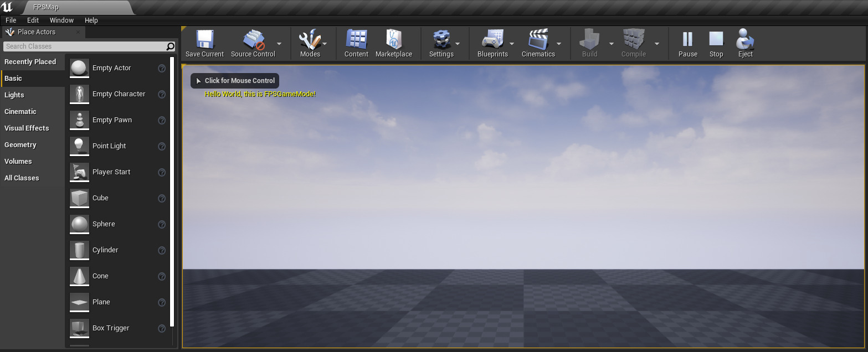Select the Cone shape icon
The image size is (868, 352).
[x=80, y=276]
